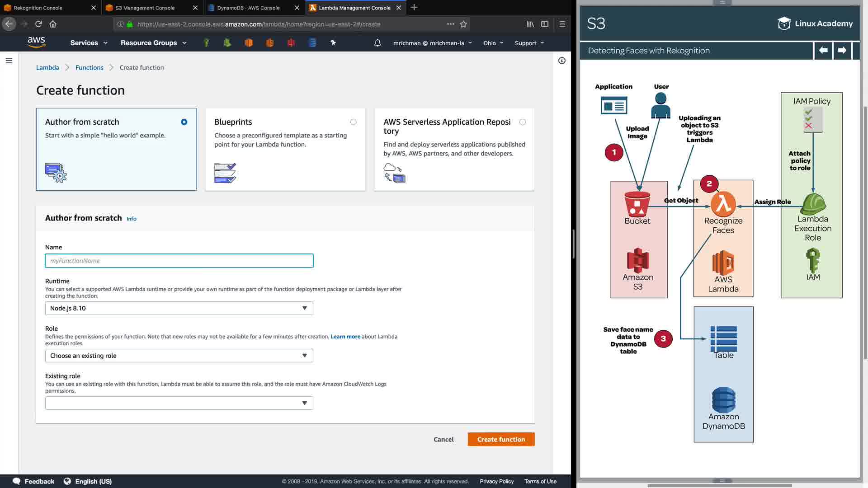Go to next slide with right arrow

[842, 50]
